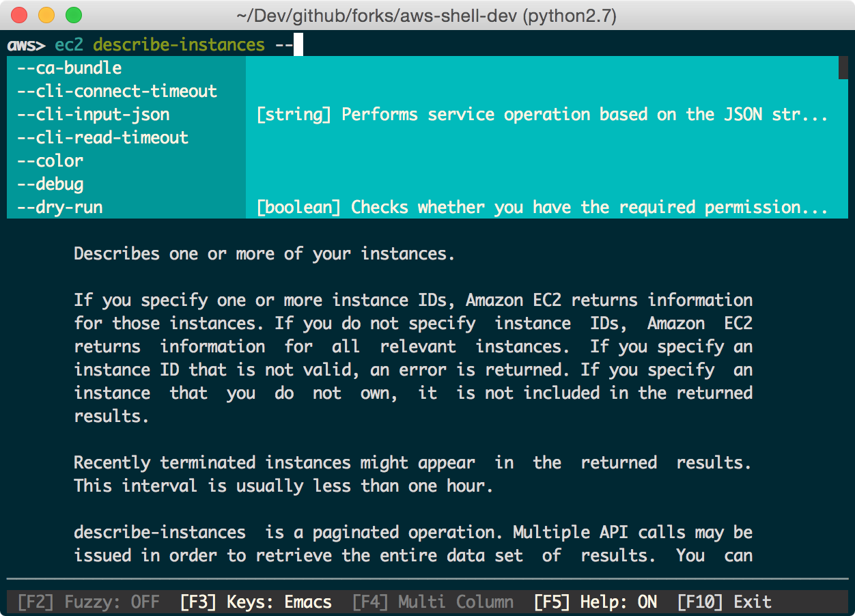Screen dimensions: 855x616
Task: Toggle the [F4] Multi Column option
Action: tap(433, 602)
